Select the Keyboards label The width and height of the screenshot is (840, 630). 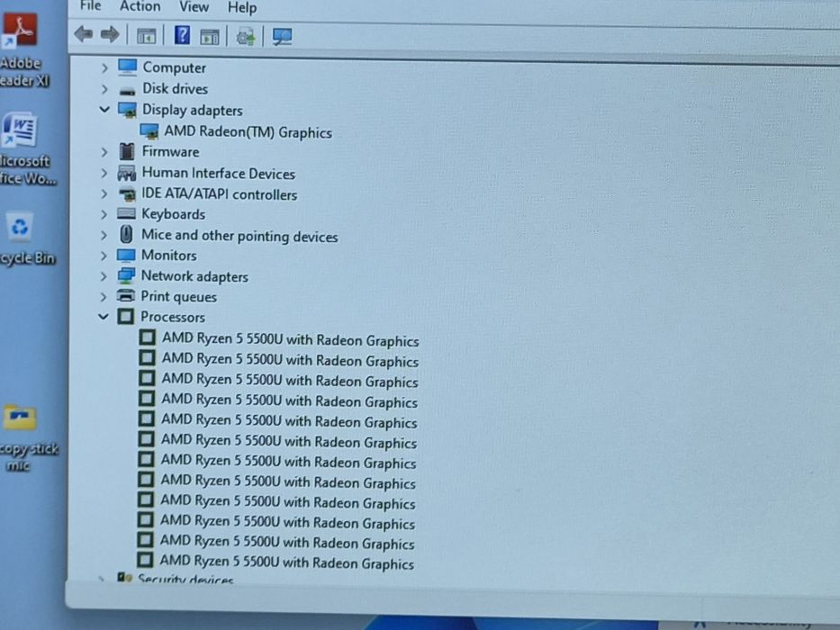pos(173,214)
